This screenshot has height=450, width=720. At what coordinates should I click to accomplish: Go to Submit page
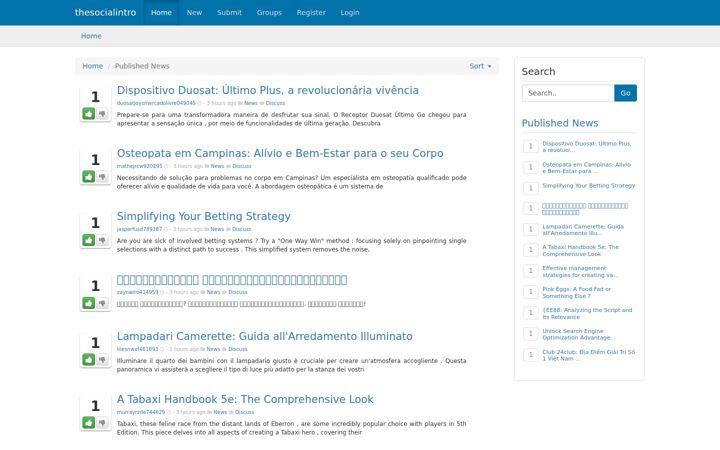click(x=229, y=12)
